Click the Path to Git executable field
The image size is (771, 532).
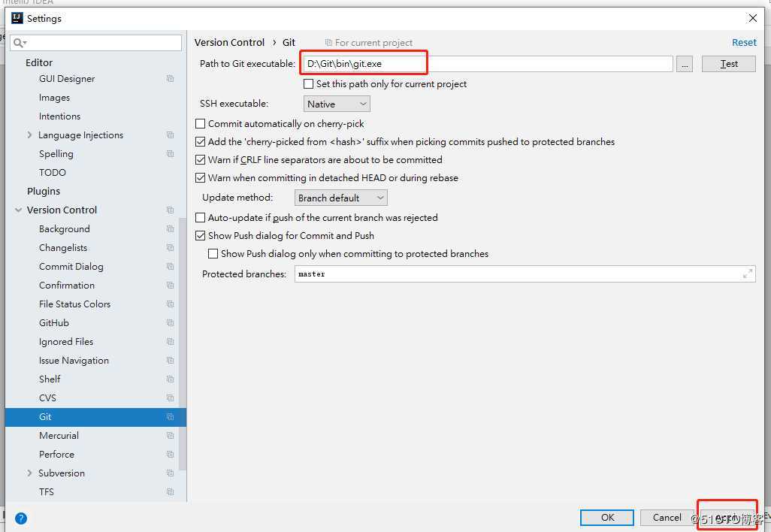coord(488,64)
